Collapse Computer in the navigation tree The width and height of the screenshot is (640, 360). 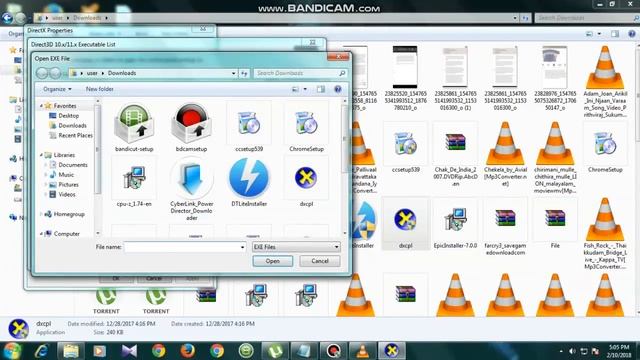(41, 233)
